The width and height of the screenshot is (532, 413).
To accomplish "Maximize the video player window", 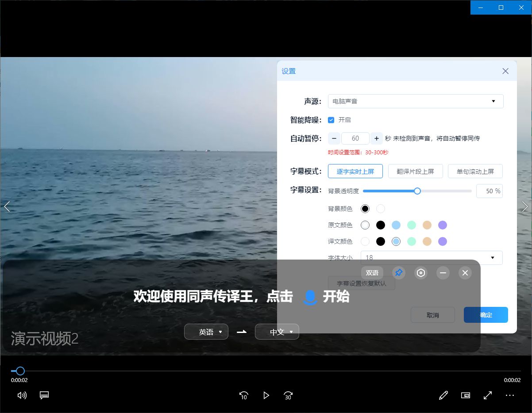I will [x=501, y=7].
